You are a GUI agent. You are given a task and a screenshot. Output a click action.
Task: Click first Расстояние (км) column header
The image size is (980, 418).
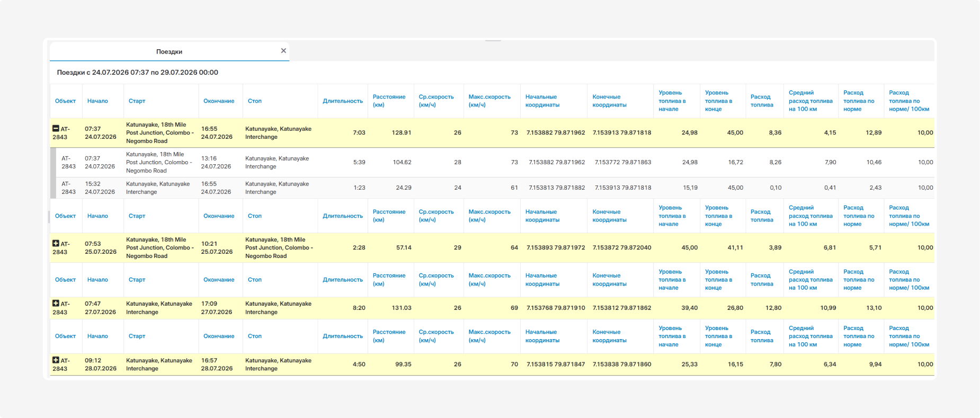click(389, 101)
